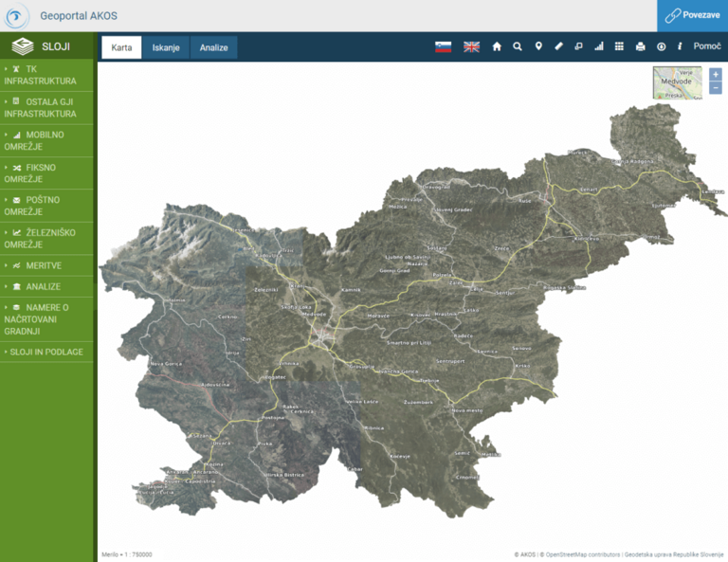Click the Ajdovščina label on map
Image resolution: width=728 pixels, height=562 pixels.
tap(215, 385)
